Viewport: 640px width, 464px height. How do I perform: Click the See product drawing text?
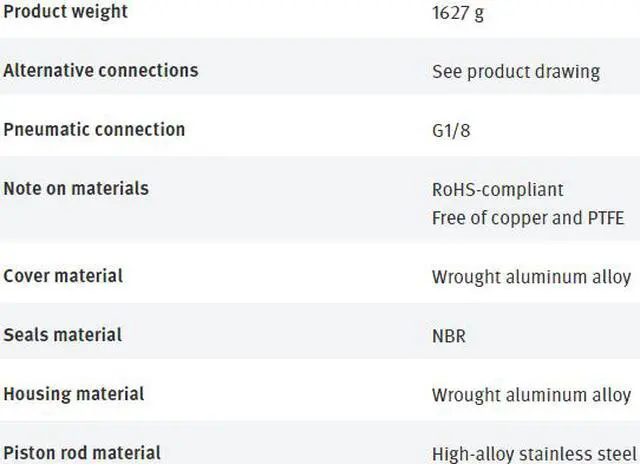[515, 72]
